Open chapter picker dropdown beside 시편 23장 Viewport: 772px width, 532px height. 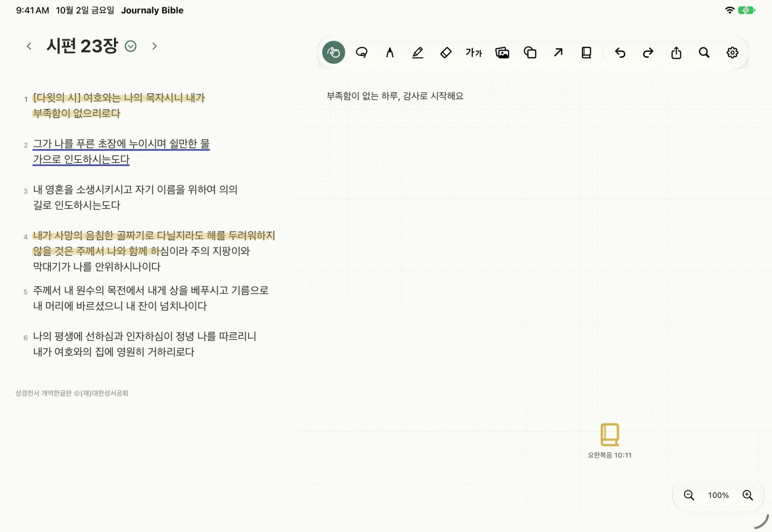click(131, 46)
